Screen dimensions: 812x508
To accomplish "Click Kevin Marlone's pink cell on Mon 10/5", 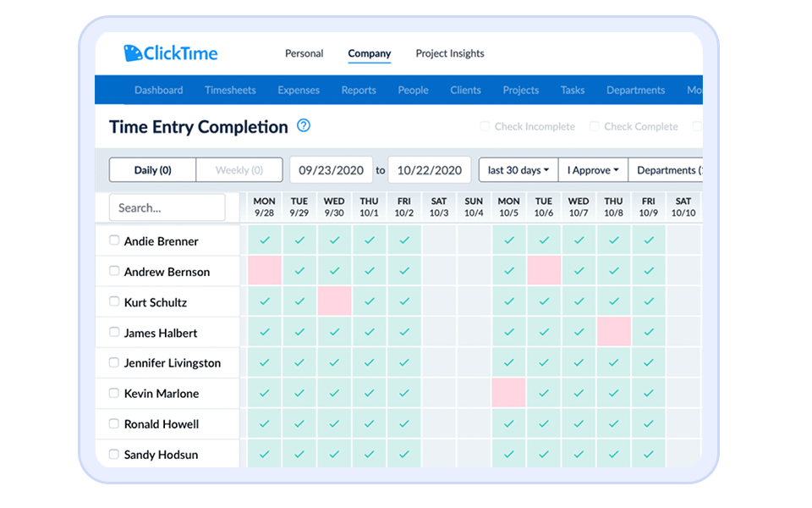I will click(x=508, y=393).
